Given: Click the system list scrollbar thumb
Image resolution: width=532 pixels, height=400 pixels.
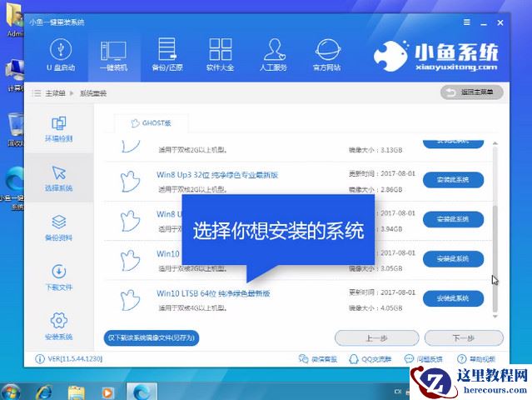Looking at the screenshot, I should [x=495, y=258].
